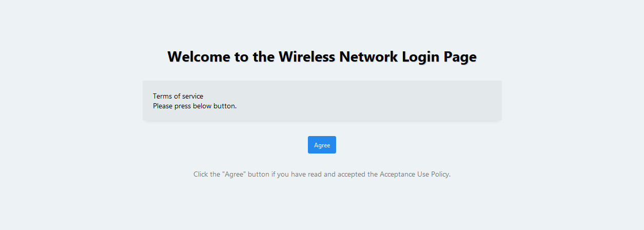The width and height of the screenshot is (644, 230).
Task: Click the "Terms of service" text line
Action: (178, 96)
